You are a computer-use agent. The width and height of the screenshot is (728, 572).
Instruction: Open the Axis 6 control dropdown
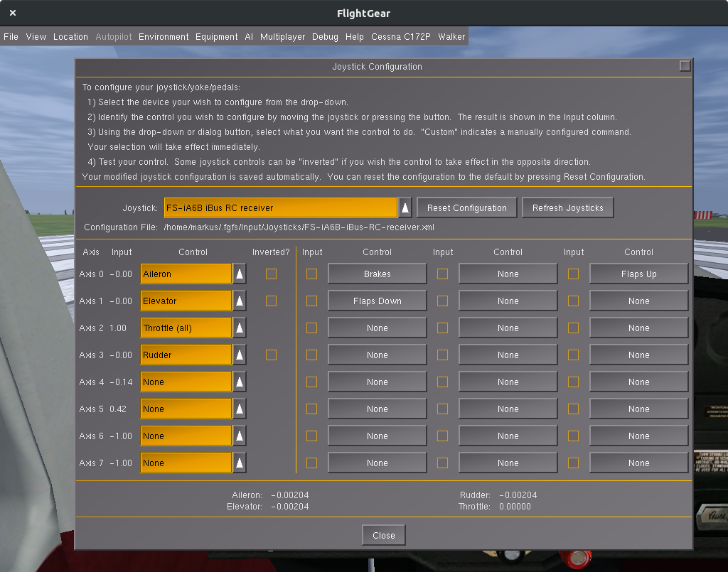tap(186, 436)
